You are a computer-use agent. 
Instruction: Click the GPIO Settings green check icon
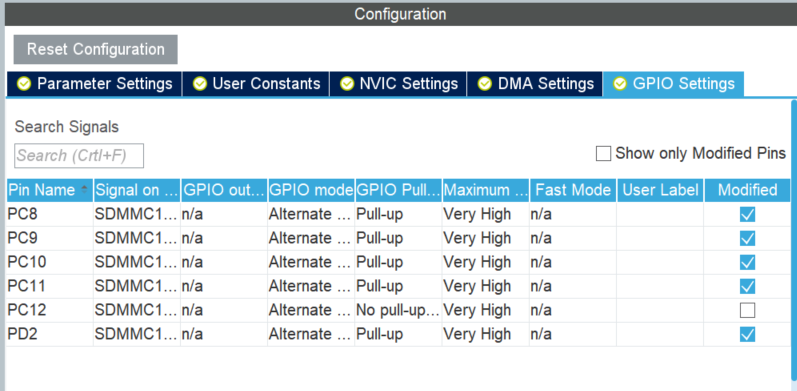point(620,84)
